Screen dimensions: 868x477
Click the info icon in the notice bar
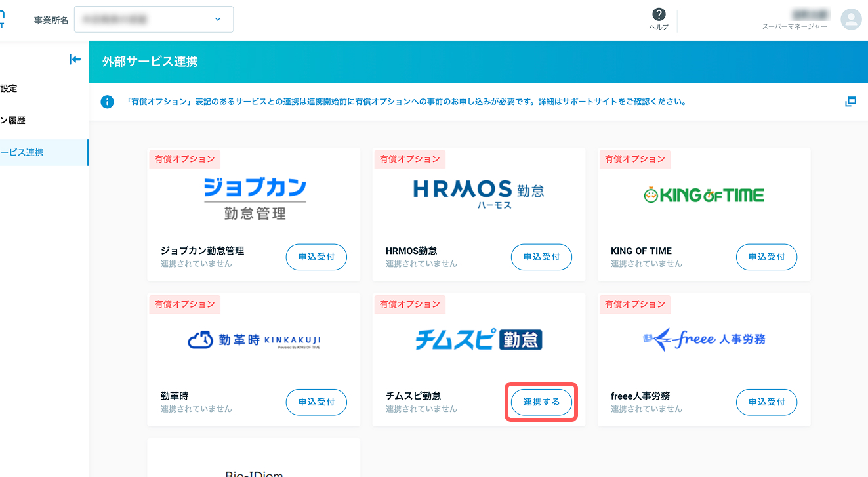click(107, 102)
